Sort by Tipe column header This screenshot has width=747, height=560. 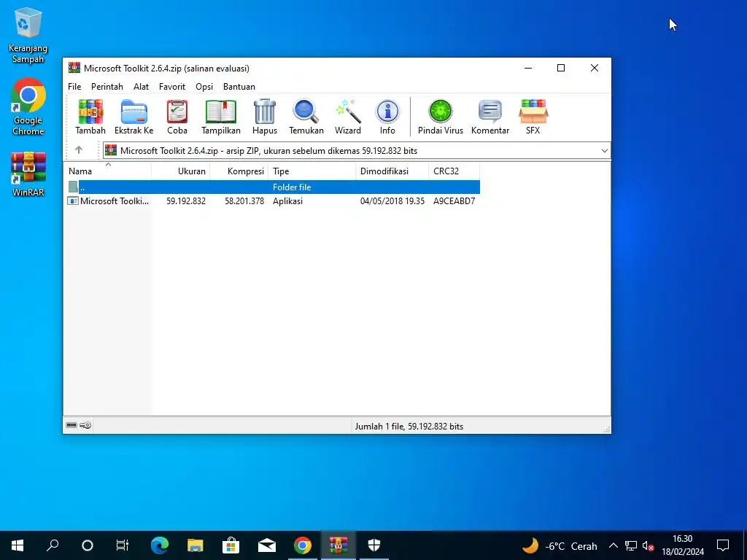pos(312,171)
